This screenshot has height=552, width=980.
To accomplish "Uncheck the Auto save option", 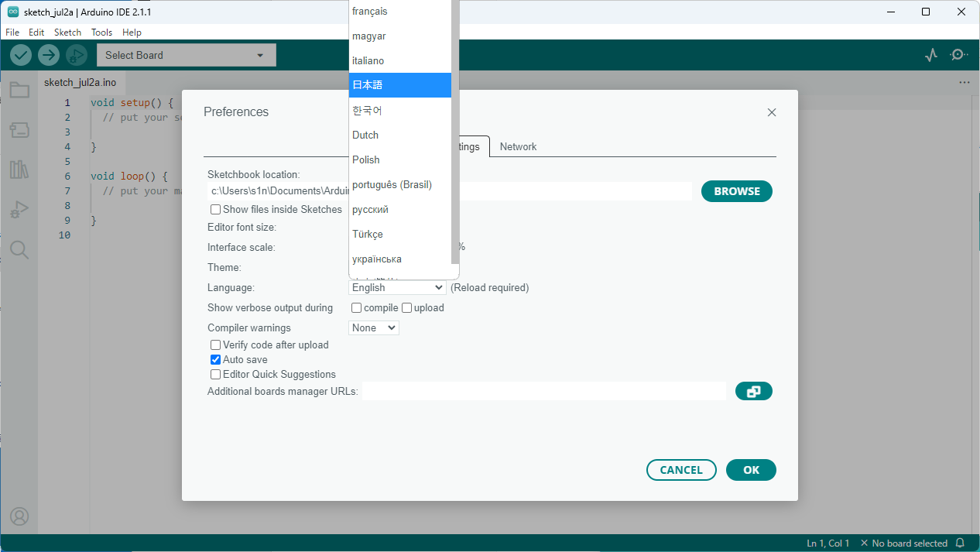I will coord(216,360).
